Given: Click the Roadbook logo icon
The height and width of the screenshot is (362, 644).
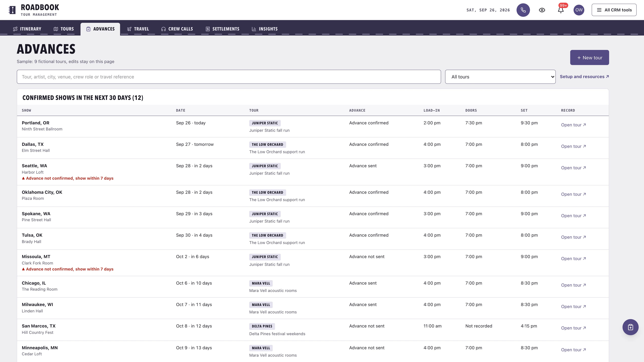Looking at the screenshot, I should (12, 10).
